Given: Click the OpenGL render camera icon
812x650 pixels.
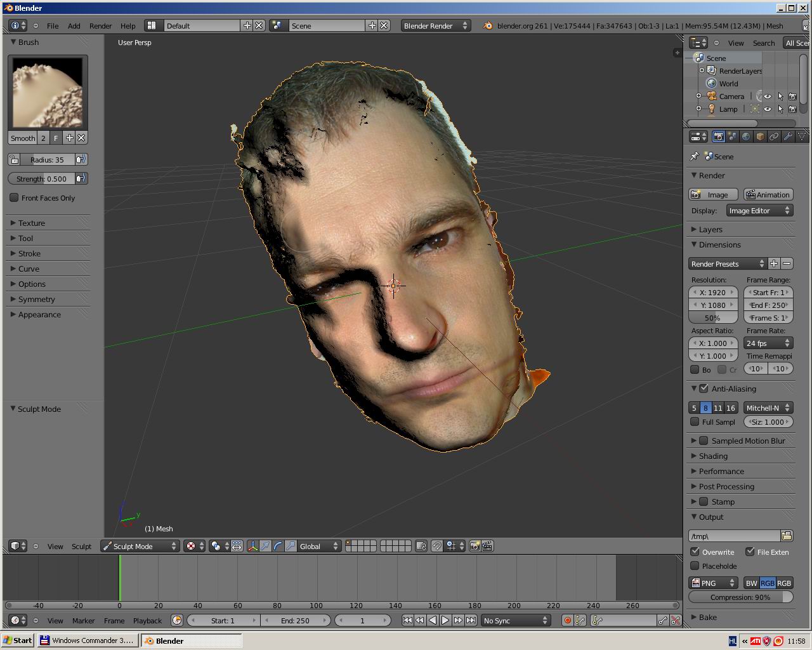Looking at the screenshot, I should click(x=475, y=546).
